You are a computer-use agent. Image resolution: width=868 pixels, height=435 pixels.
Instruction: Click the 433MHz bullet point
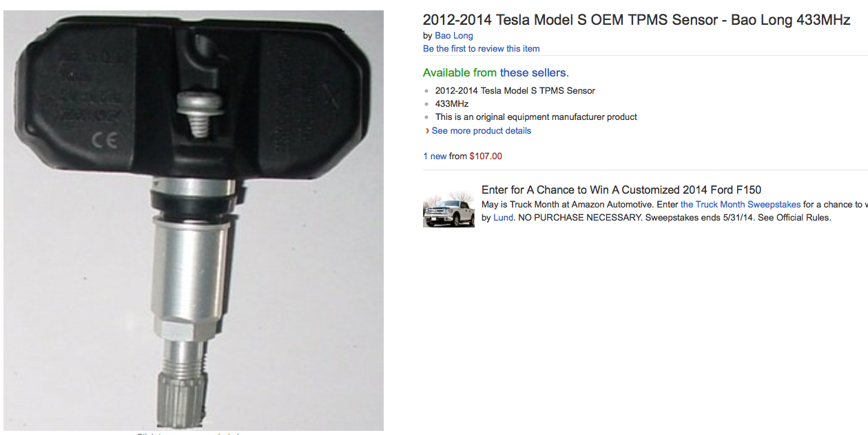(x=452, y=104)
